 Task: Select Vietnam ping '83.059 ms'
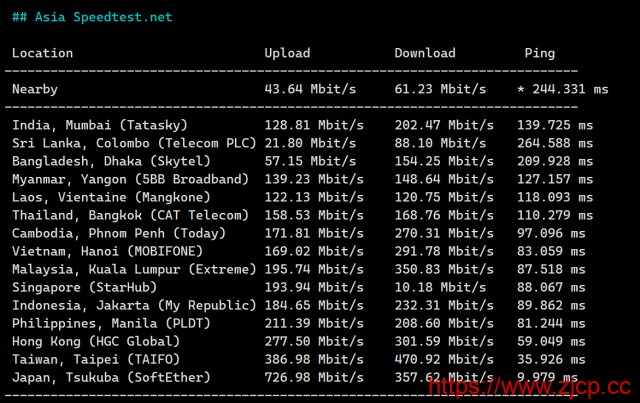tap(551, 251)
